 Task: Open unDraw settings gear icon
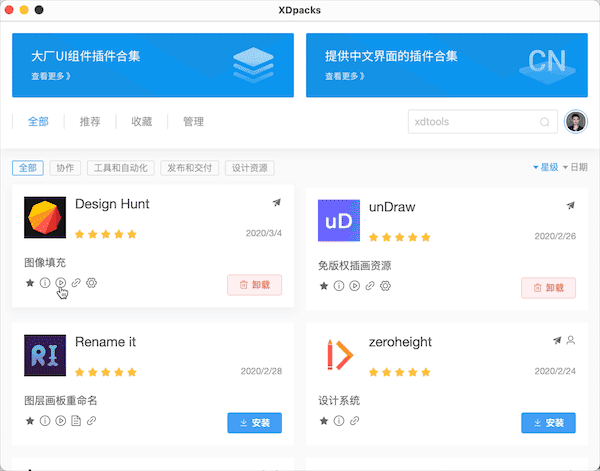385,286
